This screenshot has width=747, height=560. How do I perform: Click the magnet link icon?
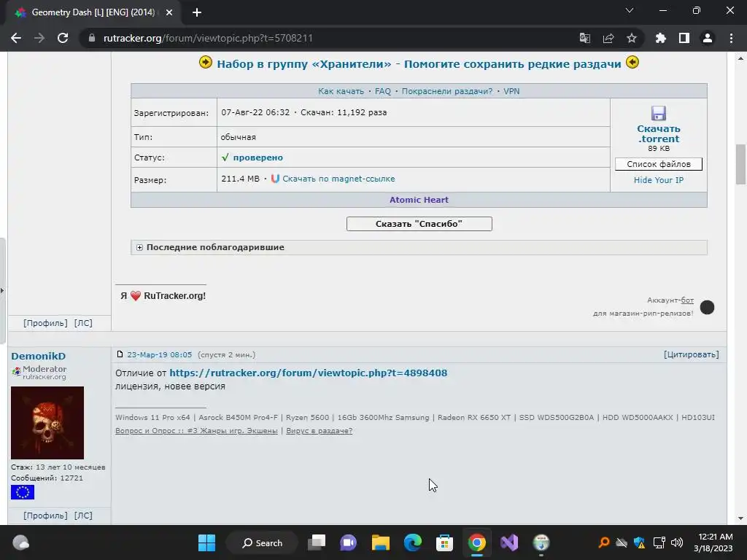pyautogui.click(x=275, y=179)
